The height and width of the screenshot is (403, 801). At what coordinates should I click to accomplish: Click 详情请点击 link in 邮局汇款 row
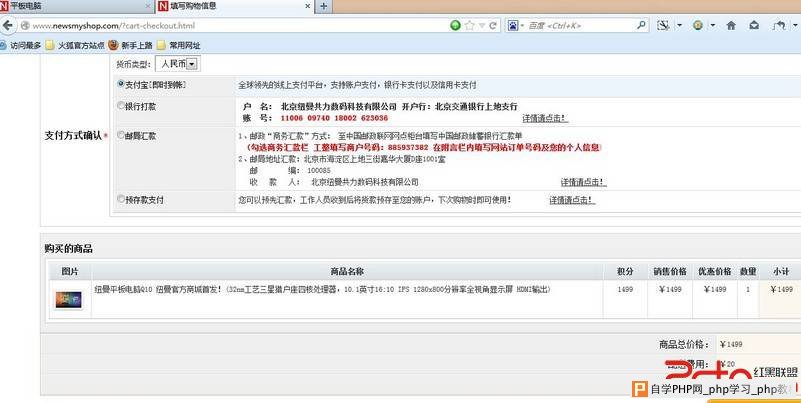(584, 182)
